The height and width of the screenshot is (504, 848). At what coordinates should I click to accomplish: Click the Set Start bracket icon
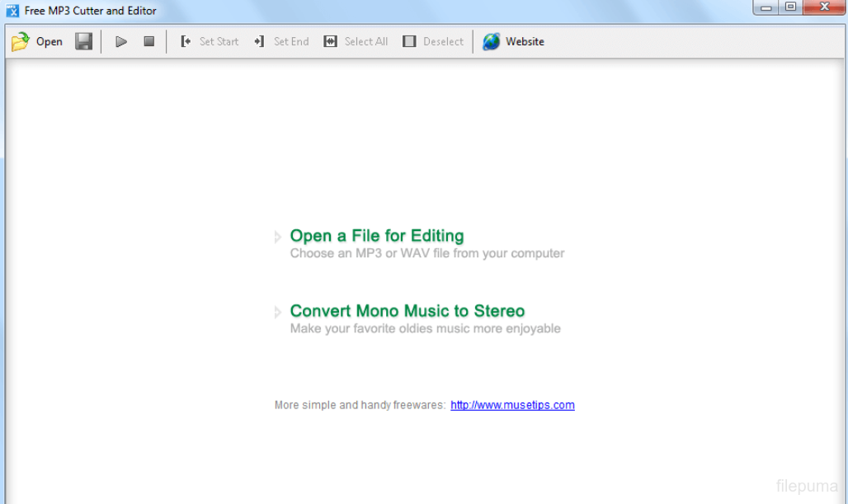tap(186, 41)
